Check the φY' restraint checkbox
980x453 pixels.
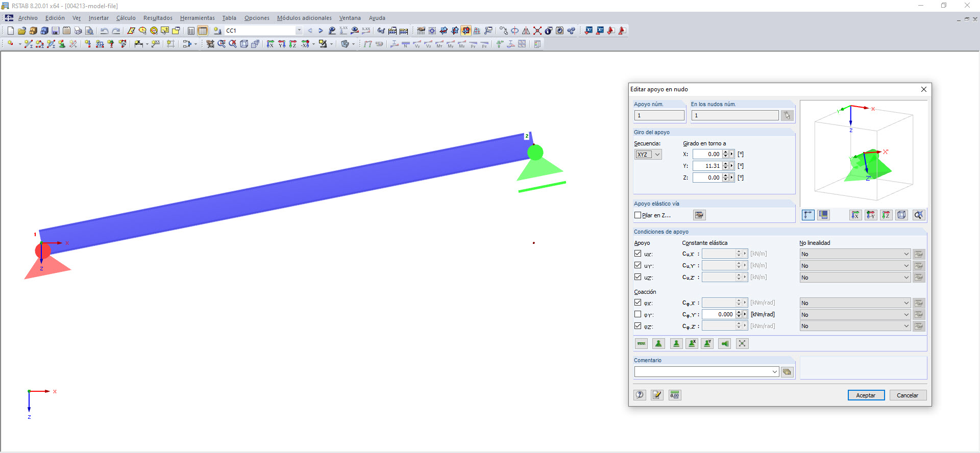click(638, 314)
